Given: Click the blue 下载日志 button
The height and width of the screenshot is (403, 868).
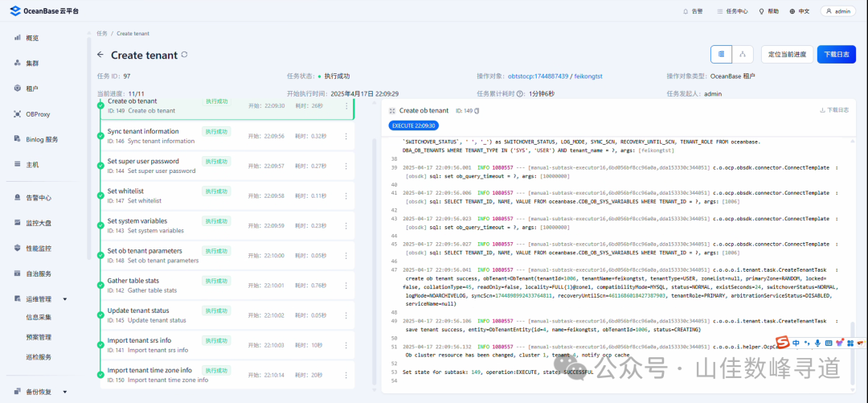Looking at the screenshot, I should pyautogui.click(x=837, y=55).
